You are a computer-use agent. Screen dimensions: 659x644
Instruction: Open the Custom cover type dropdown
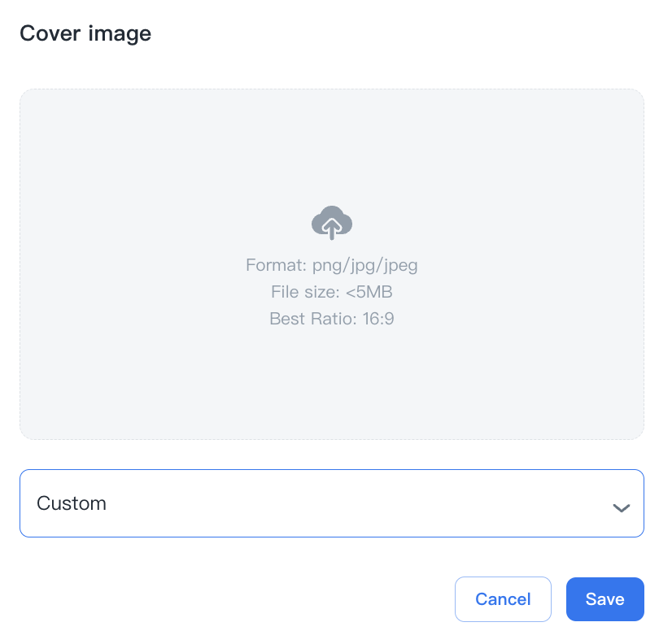(x=331, y=503)
